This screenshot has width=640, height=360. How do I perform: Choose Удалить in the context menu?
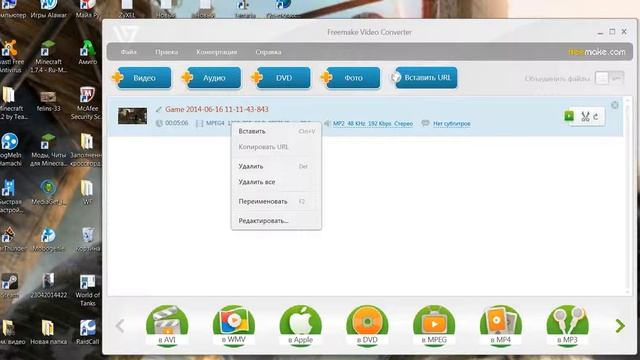pyautogui.click(x=276, y=167)
